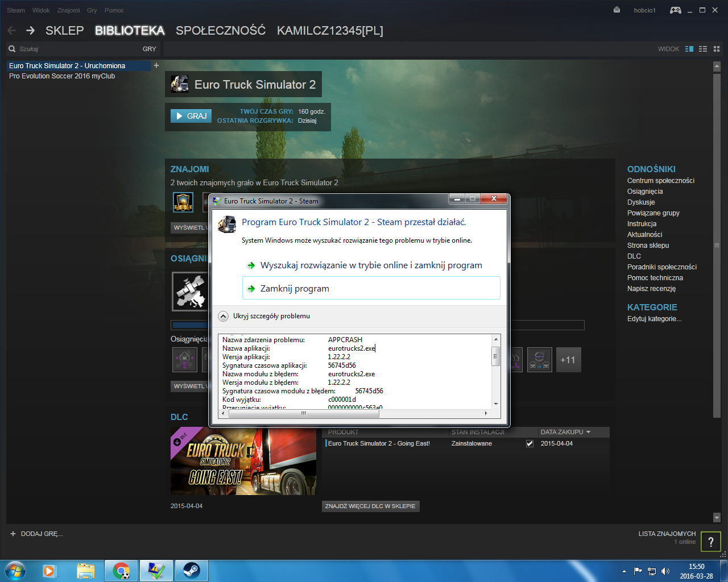Switch library to detail view
728x582 pixels.
pos(689,49)
